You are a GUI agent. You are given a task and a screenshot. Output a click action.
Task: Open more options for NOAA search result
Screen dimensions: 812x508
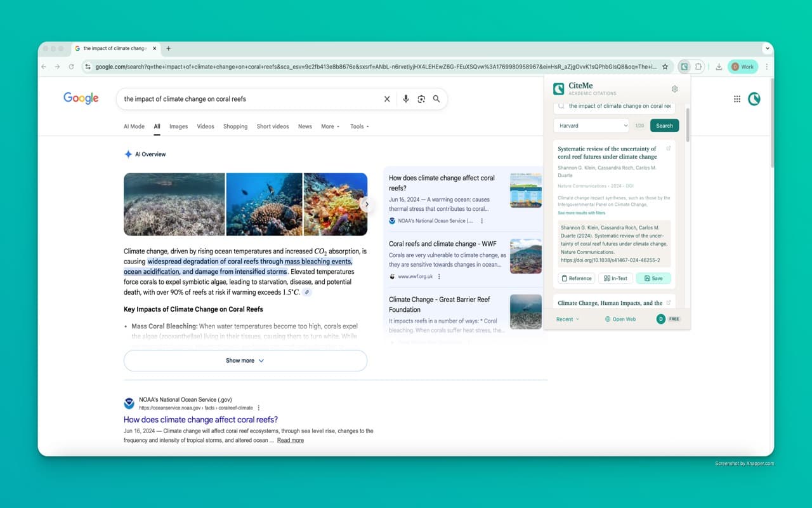[259, 408]
